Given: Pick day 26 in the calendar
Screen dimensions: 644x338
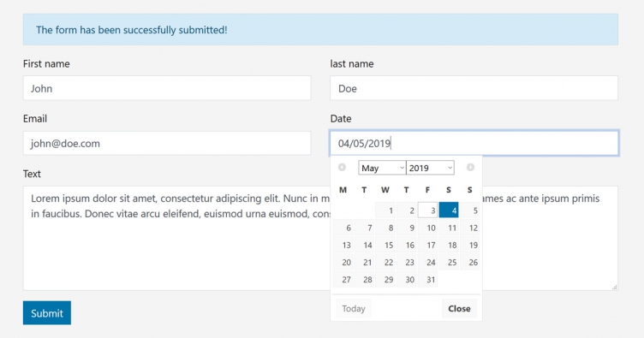Looking at the screenshot, I should (x=470, y=262).
